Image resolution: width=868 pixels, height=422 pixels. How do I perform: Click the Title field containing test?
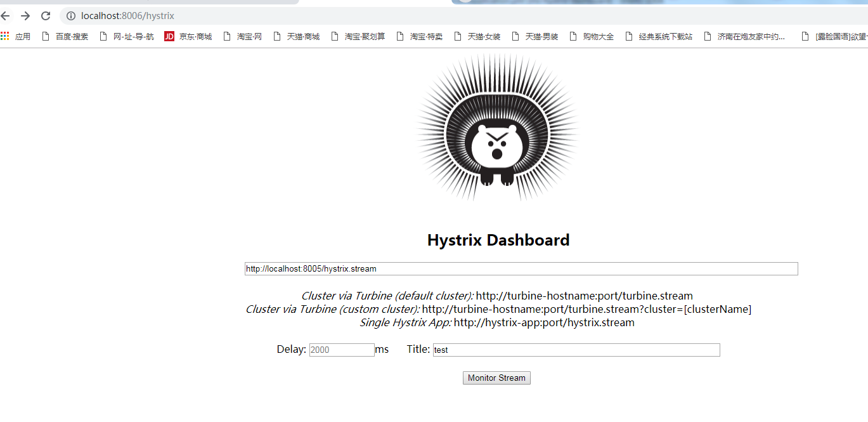coord(575,350)
